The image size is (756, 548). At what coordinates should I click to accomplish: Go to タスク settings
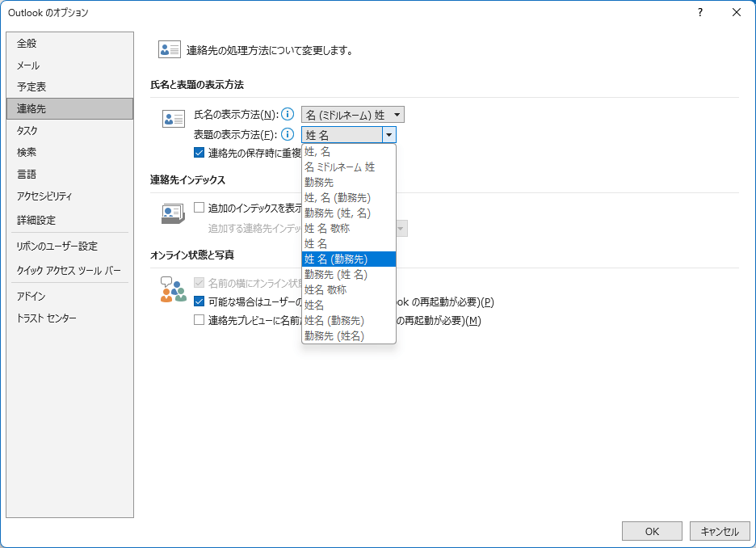pyautogui.click(x=70, y=130)
